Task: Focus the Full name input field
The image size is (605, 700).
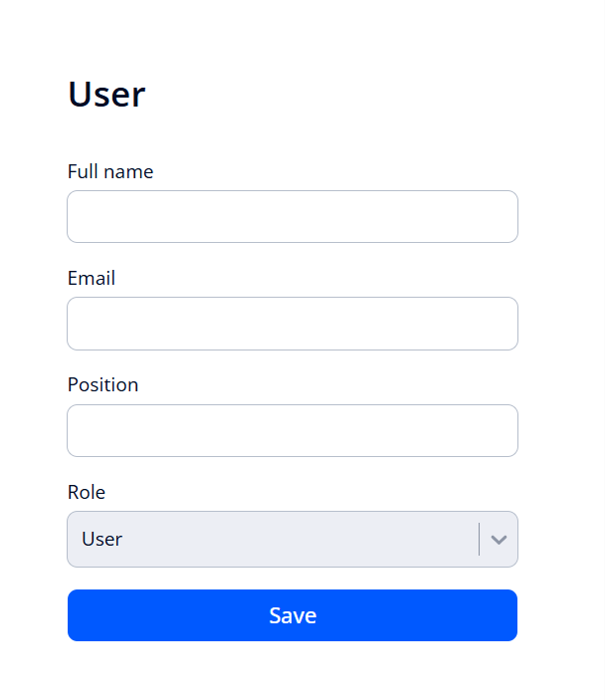Action: (x=292, y=217)
